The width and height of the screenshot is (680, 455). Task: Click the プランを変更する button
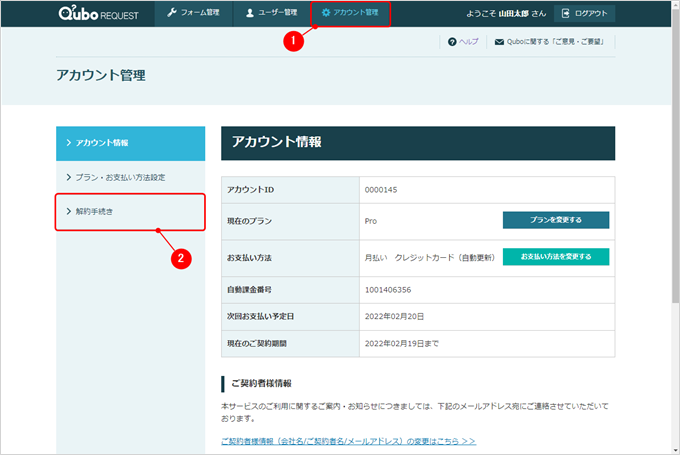pyautogui.click(x=556, y=220)
